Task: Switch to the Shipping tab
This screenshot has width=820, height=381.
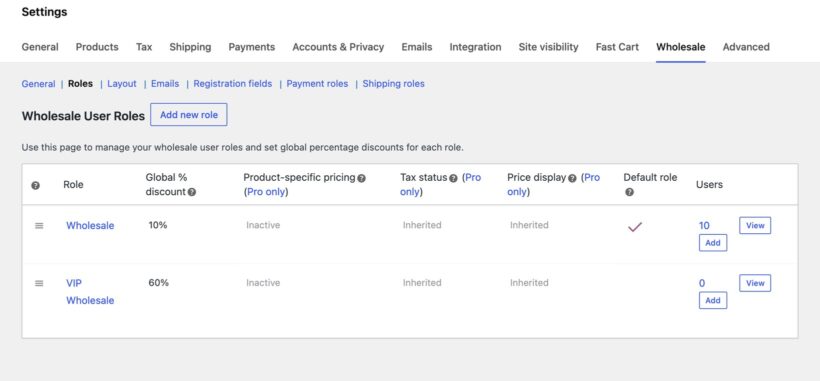Action: (190, 47)
